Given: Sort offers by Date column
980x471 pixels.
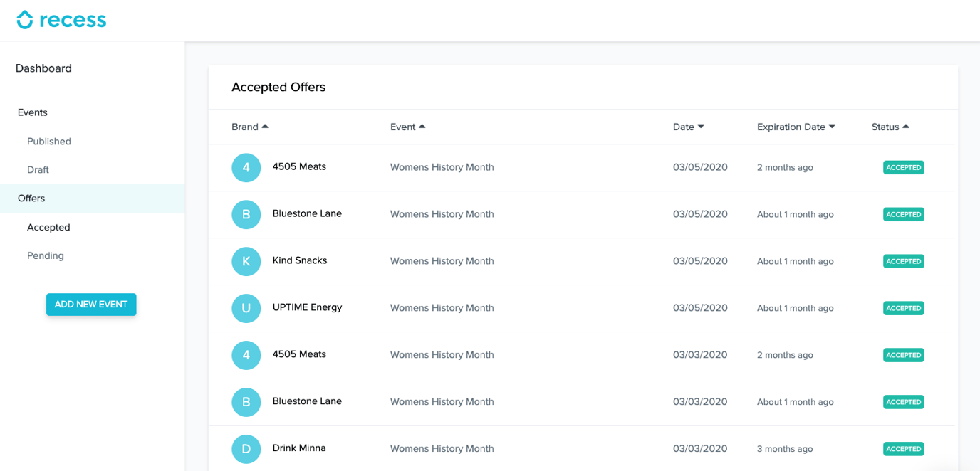Looking at the screenshot, I should (x=688, y=127).
